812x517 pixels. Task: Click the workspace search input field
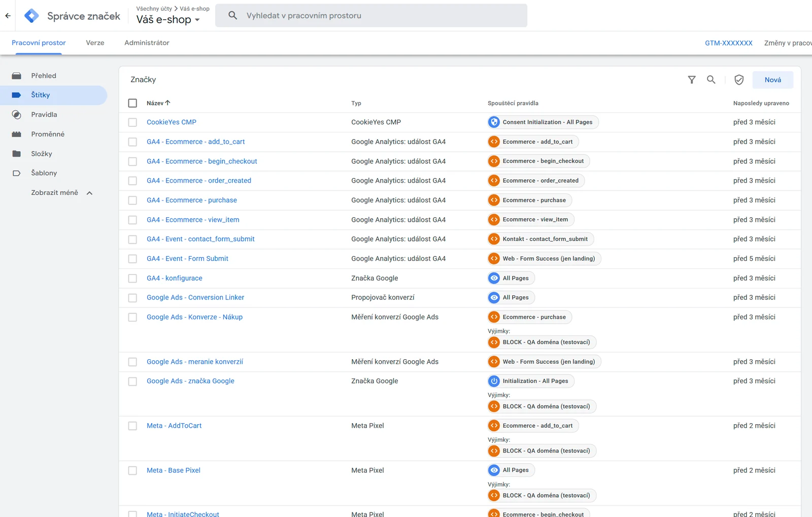point(371,16)
